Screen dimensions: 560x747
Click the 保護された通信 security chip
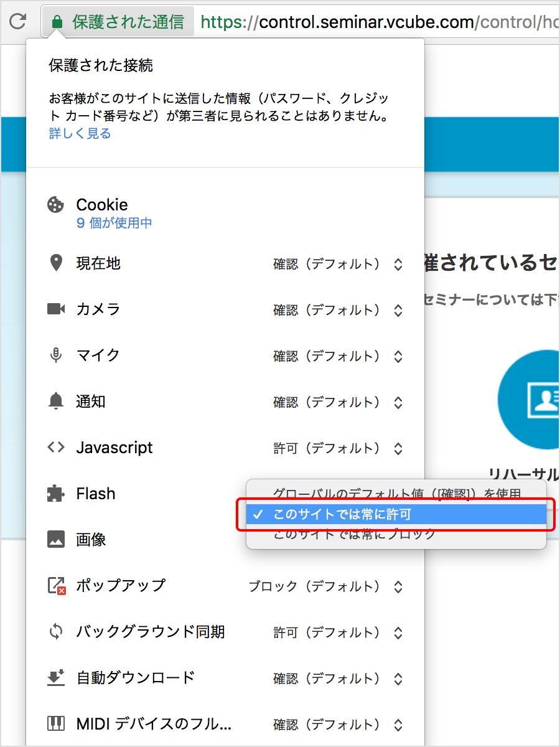(118, 22)
